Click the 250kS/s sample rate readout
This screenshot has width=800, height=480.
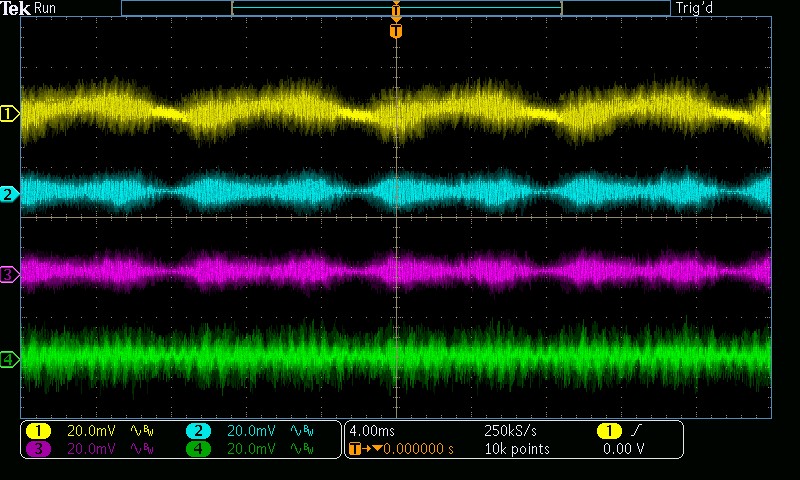click(510, 431)
